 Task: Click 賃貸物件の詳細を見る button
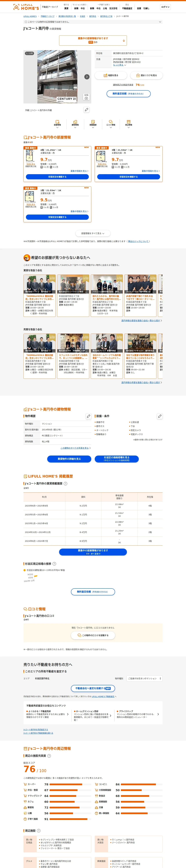pos(69,459)
